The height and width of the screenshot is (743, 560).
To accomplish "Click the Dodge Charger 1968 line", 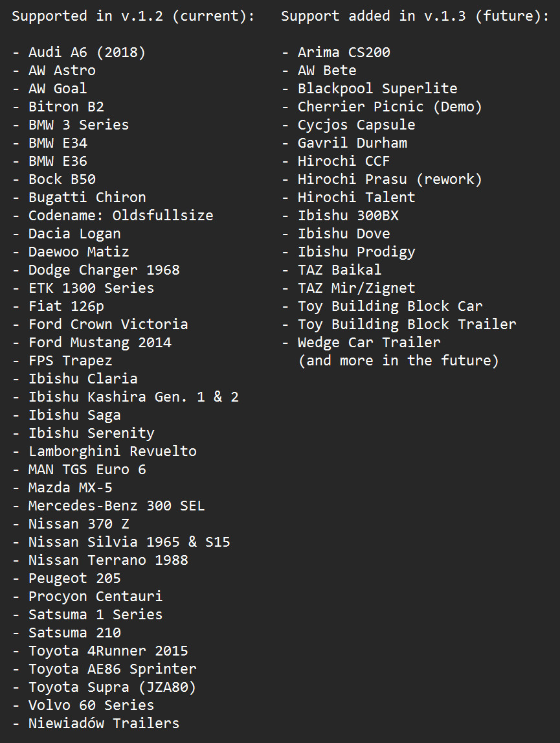I will 104,269.
